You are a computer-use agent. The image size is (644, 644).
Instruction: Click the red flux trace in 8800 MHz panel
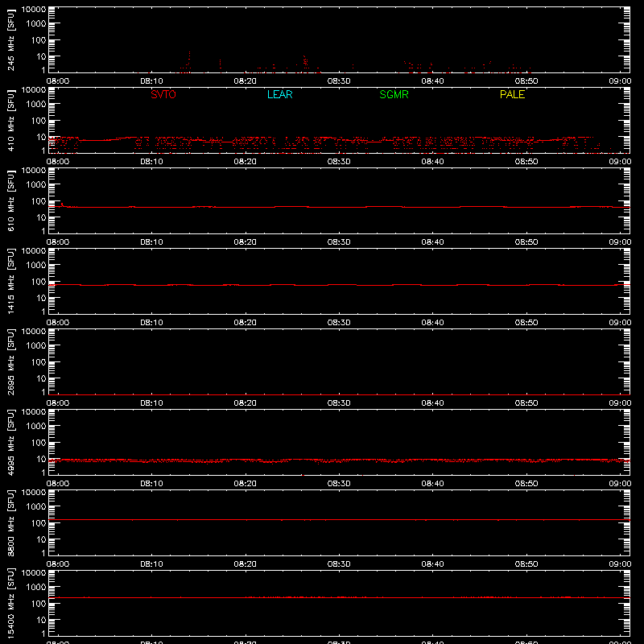(x=339, y=520)
